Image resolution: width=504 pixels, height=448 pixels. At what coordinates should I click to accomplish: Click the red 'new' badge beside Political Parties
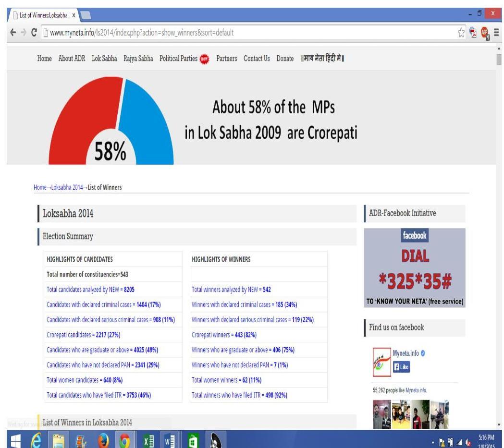point(204,59)
